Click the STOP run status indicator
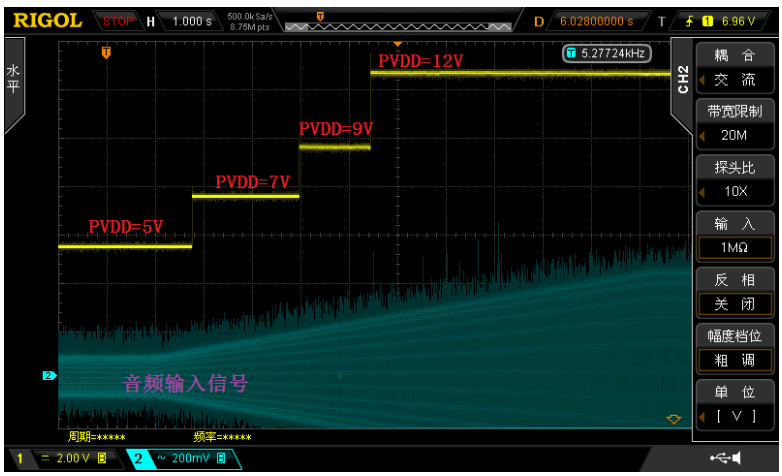This screenshot has height=476, width=782. coord(118,21)
